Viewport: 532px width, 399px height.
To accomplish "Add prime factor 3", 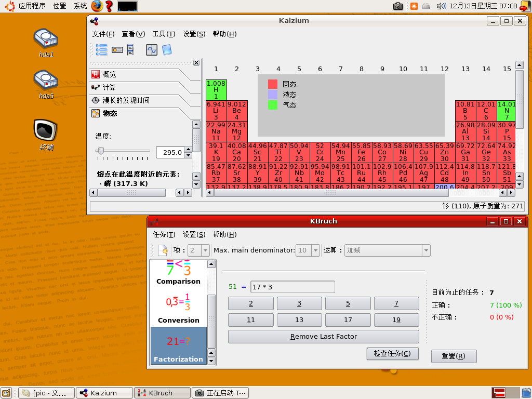I will tap(299, 303).
